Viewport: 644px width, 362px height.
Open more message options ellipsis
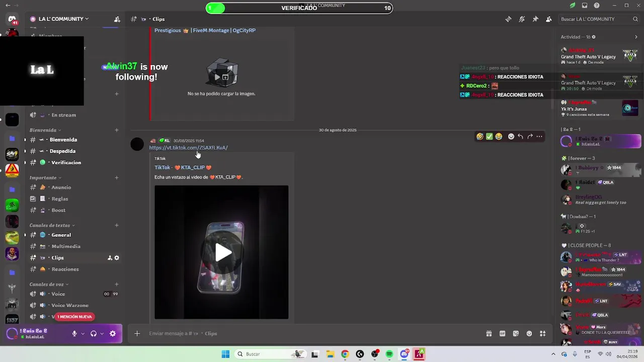[539, 136]
